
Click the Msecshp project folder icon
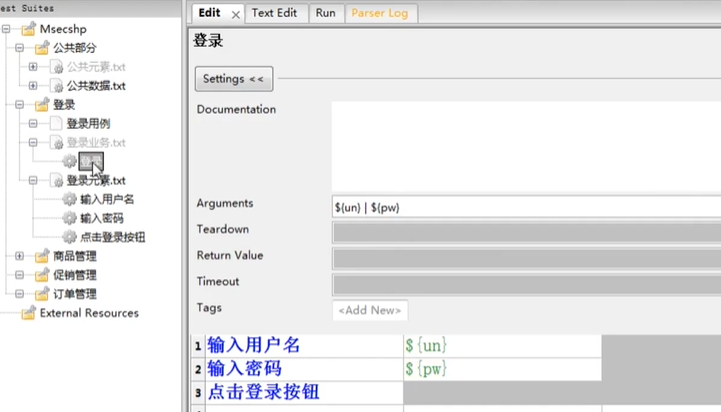coord(29,29)
